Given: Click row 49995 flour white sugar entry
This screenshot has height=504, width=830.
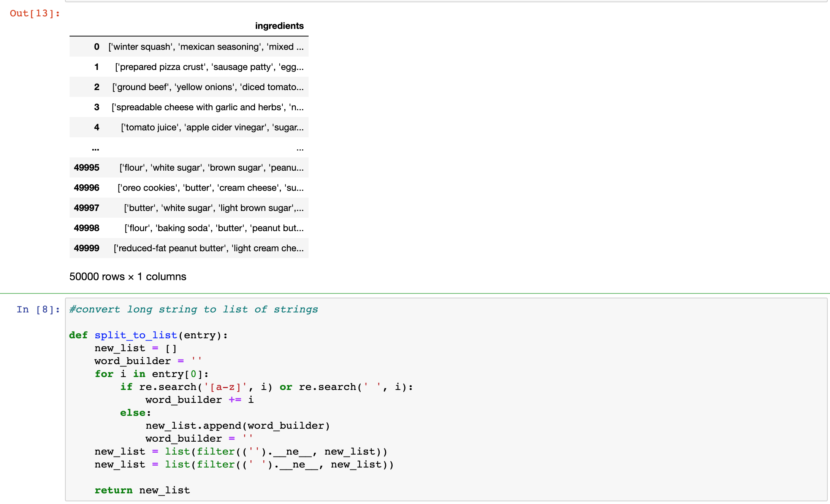Looking at the screenshot, I should 211,168.
